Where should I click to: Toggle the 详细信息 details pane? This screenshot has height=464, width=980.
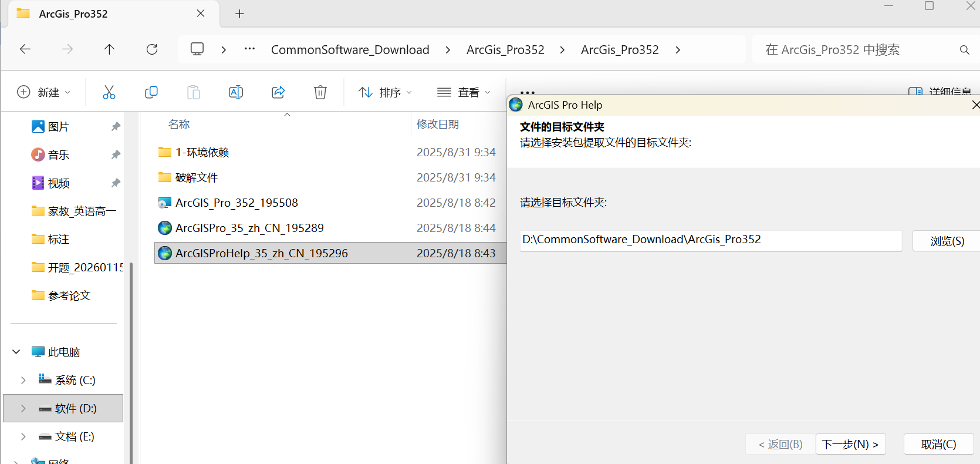click(x=940, y=91)
